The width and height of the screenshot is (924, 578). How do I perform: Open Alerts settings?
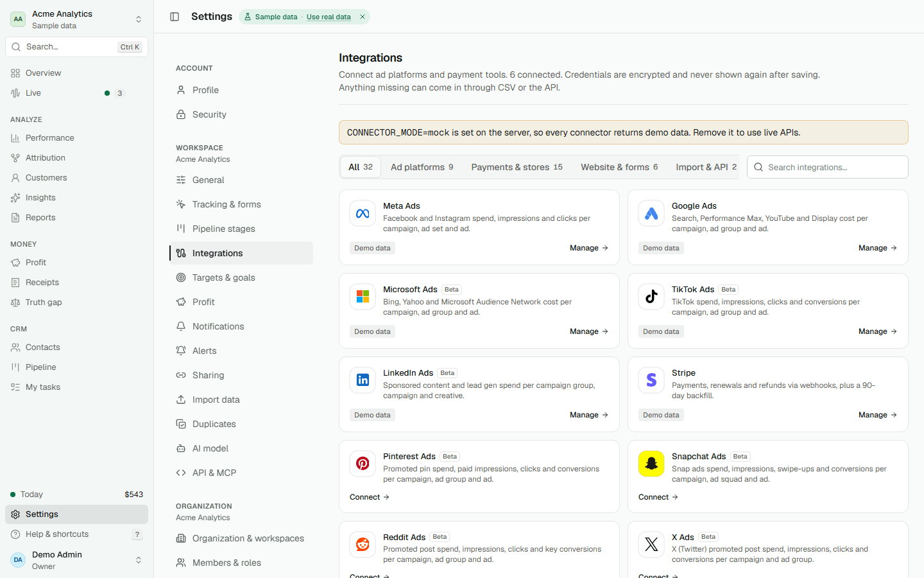tap(241, 351)
